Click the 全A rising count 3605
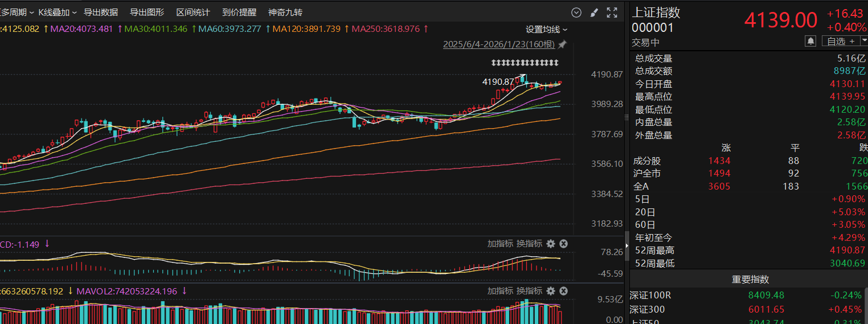 pos(719,186)
